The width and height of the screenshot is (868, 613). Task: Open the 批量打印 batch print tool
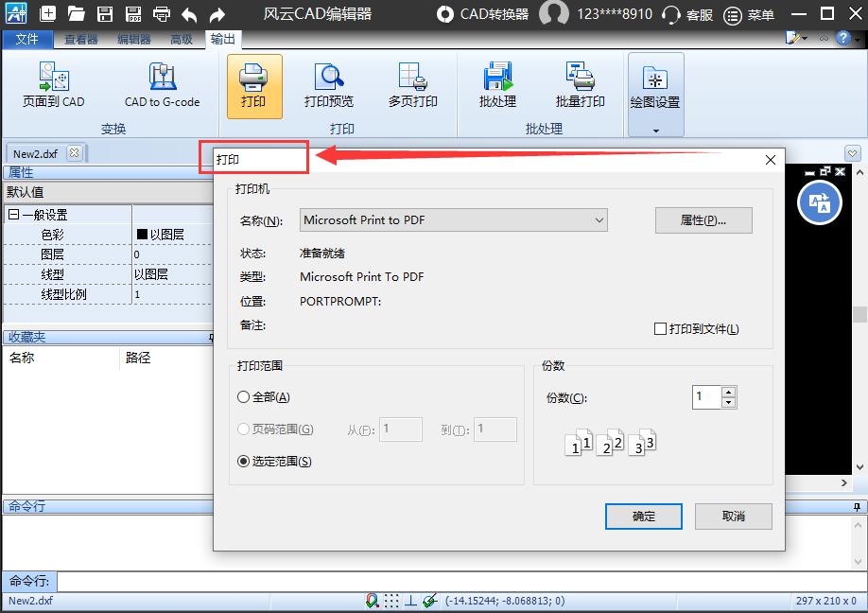(x=579, y=87)
